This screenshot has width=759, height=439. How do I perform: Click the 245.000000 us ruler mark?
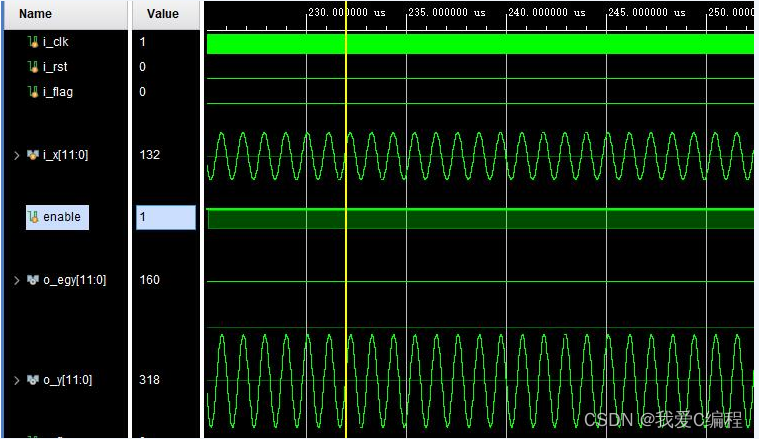click(646, 13)
